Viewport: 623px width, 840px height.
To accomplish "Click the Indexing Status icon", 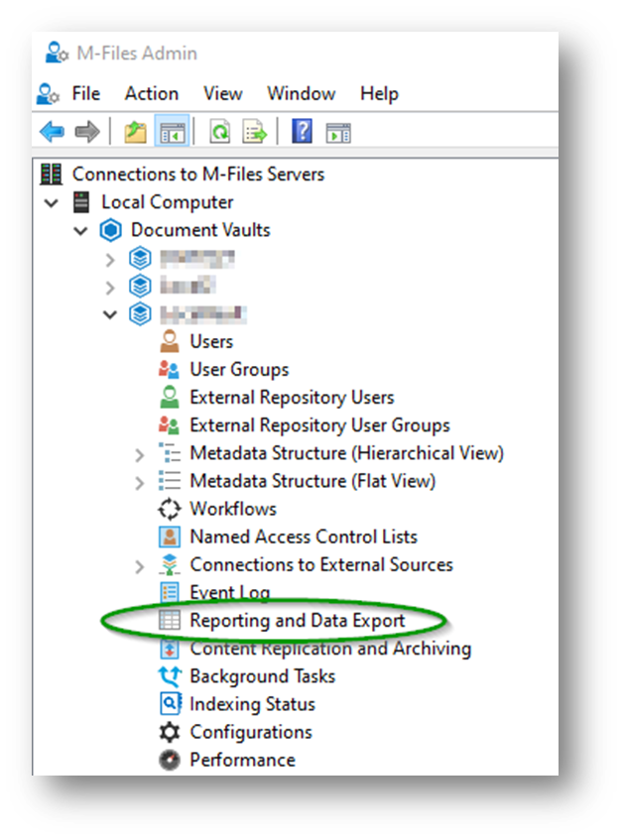I will point(170,705).
